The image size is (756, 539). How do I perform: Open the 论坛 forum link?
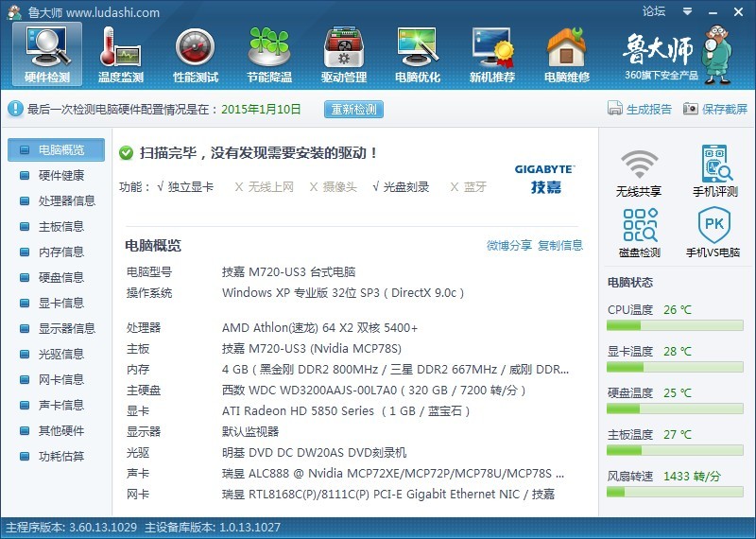(653, 11)
